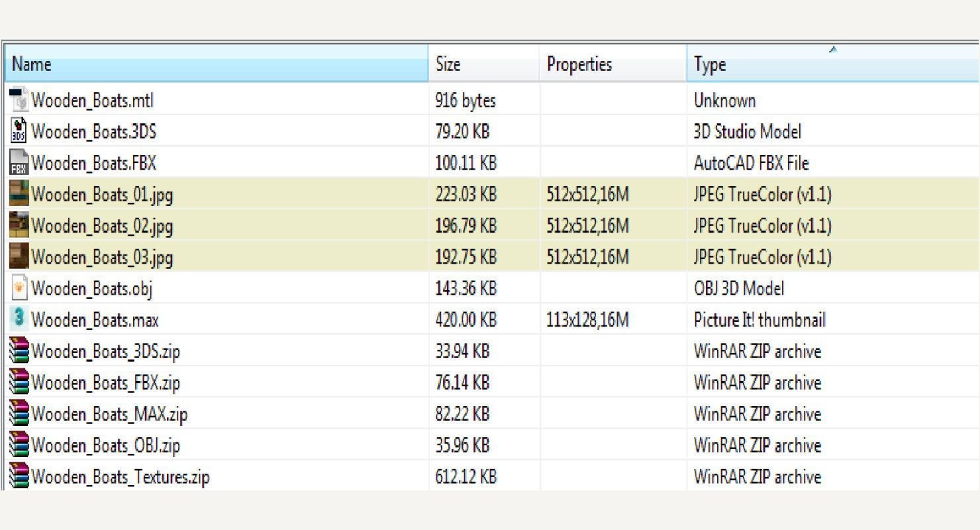Click the Wooden_Boats_MAX.zip archive icon

click(19, 414)
